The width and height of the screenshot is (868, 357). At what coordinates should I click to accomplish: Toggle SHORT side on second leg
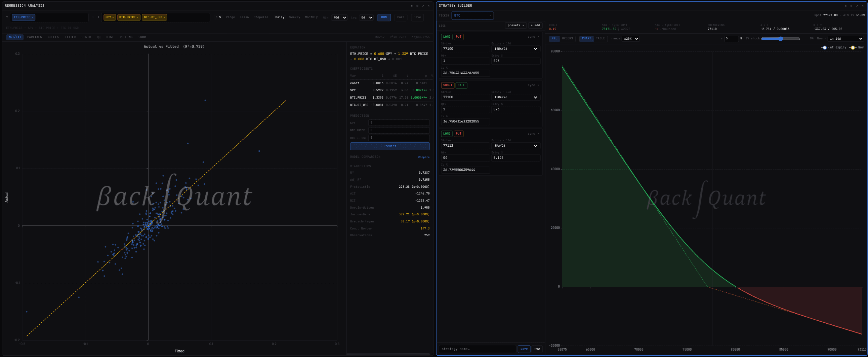pyautogui.click(x=448, y=85)
